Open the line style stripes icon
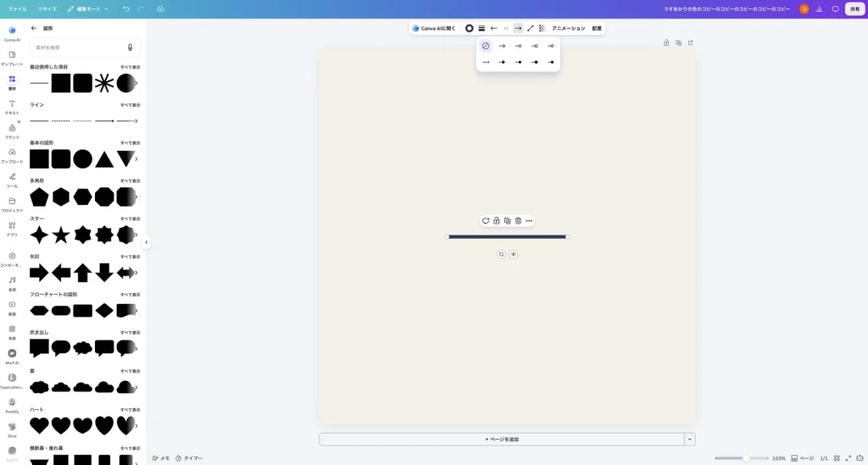Viewport: 868px width, 465px height. pos(481,28)
